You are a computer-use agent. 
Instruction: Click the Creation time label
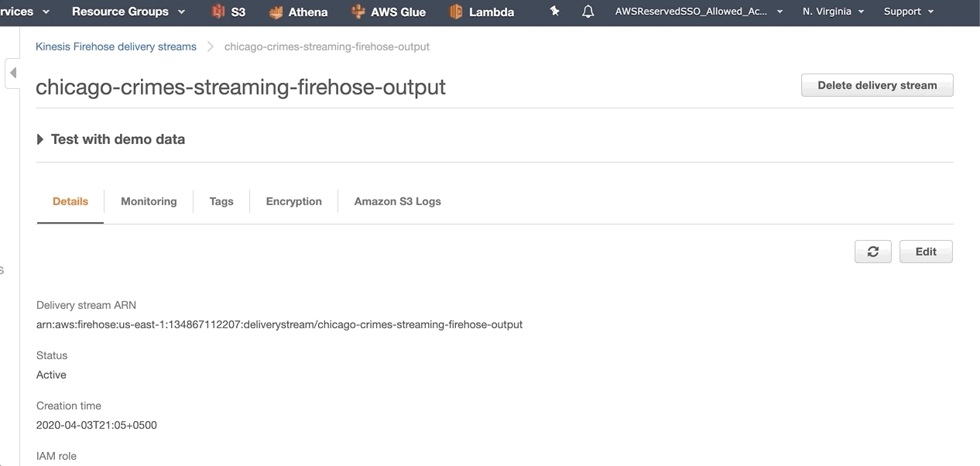(x=69, y=406)
